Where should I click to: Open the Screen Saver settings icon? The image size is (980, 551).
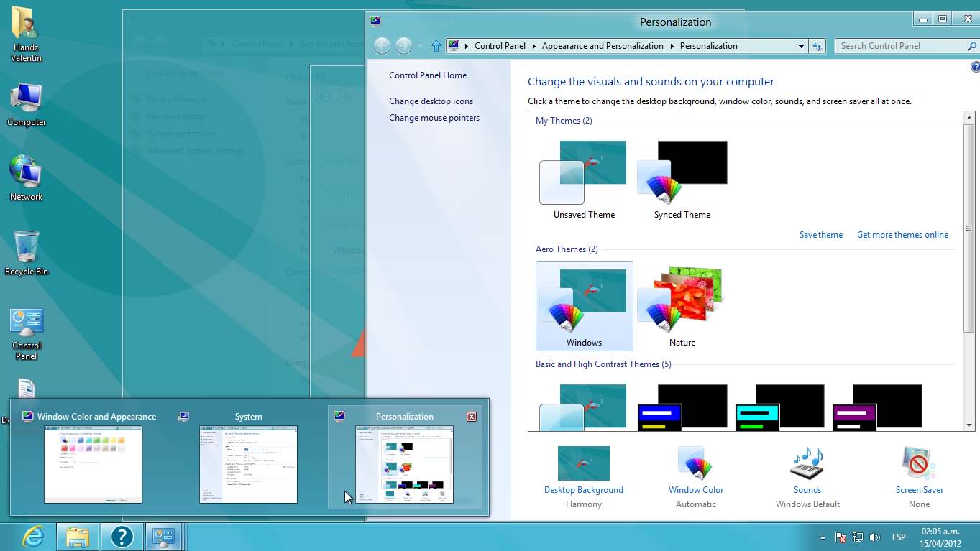(x=919, y=463)
